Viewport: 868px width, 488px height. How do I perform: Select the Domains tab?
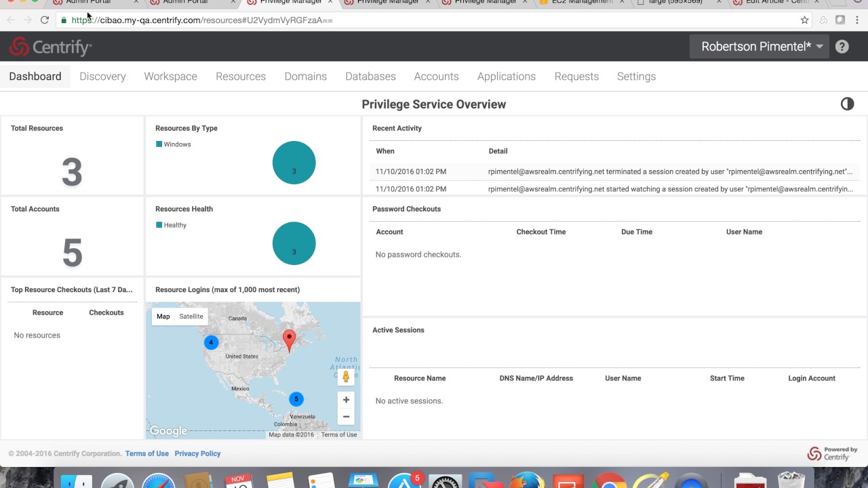[305, 77]
